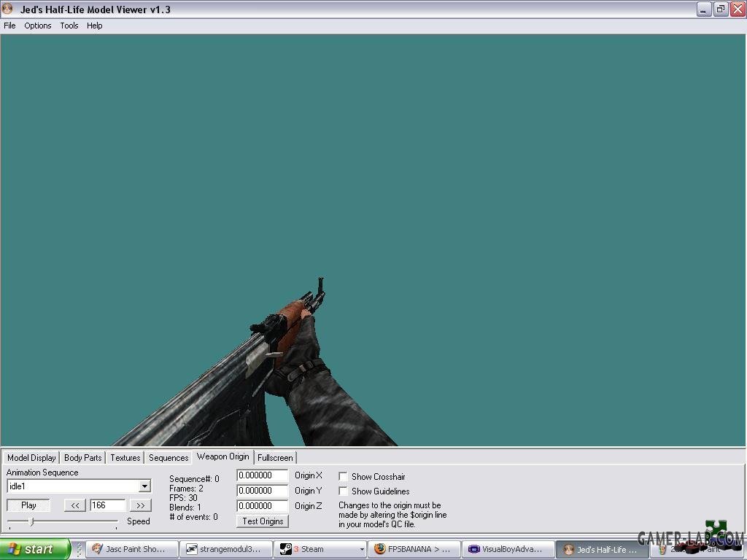Open strangemodul3 taskbar item
The image size is (747, 560).
click(x=226, y=549)
